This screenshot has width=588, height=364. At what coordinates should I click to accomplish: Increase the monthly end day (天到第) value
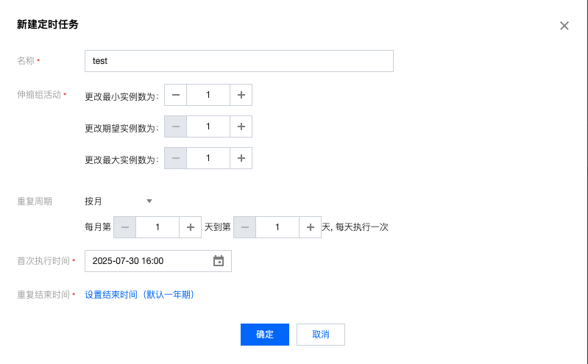point(310,227)
